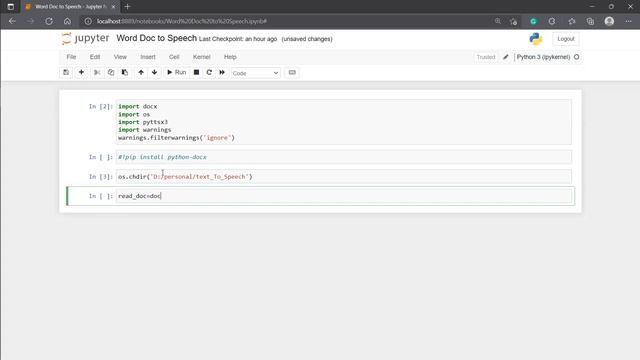Click the pip install python-docx cell
The height and width of the screenshot is (360, 640).
(x=344, y=157)
